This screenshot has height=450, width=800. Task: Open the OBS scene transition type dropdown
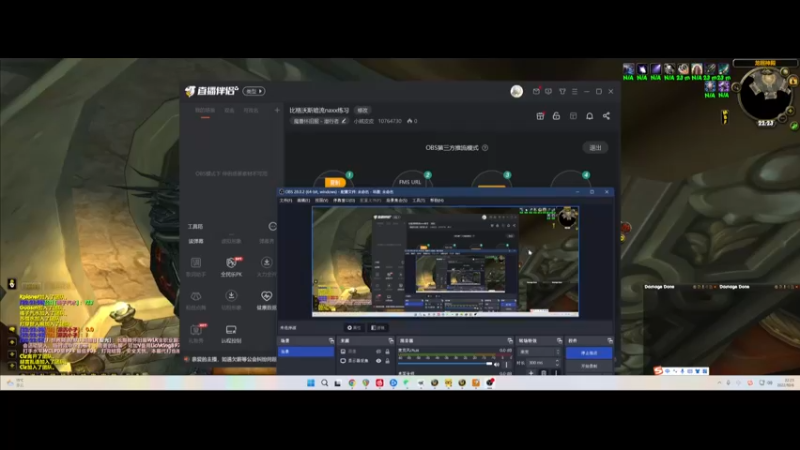[x=539, y=352]
